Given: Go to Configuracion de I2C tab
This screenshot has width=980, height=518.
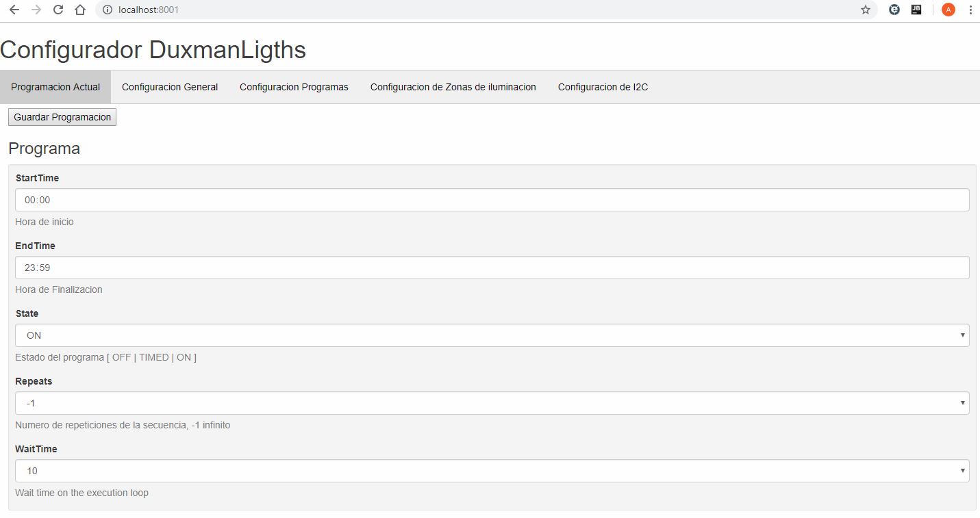Looking at the screenshot, I should coord(603,87).
